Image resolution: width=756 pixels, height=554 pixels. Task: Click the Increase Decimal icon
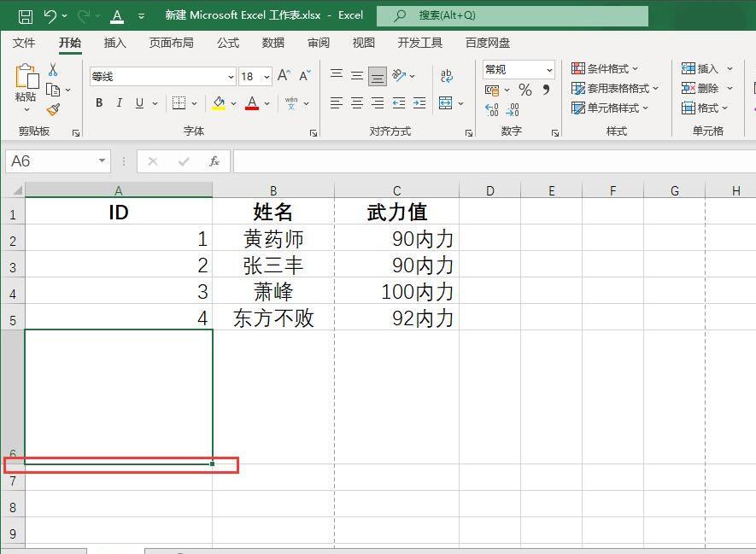(x=491, y=110)
